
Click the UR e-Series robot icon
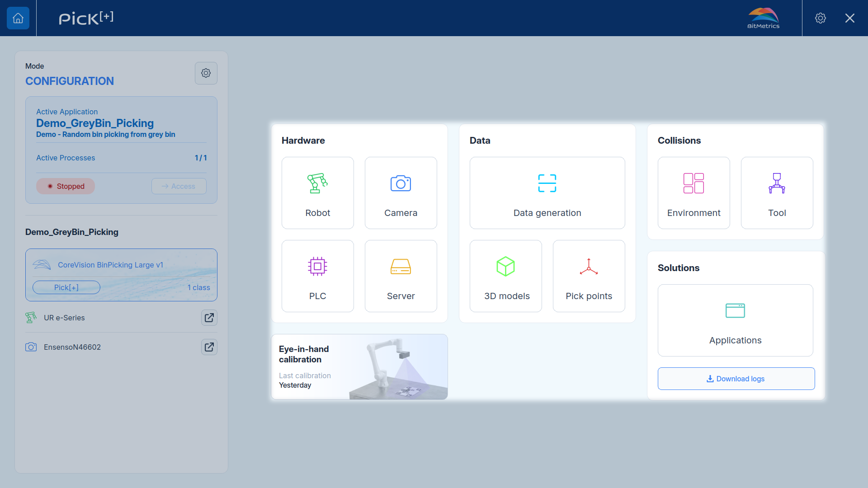31,318
